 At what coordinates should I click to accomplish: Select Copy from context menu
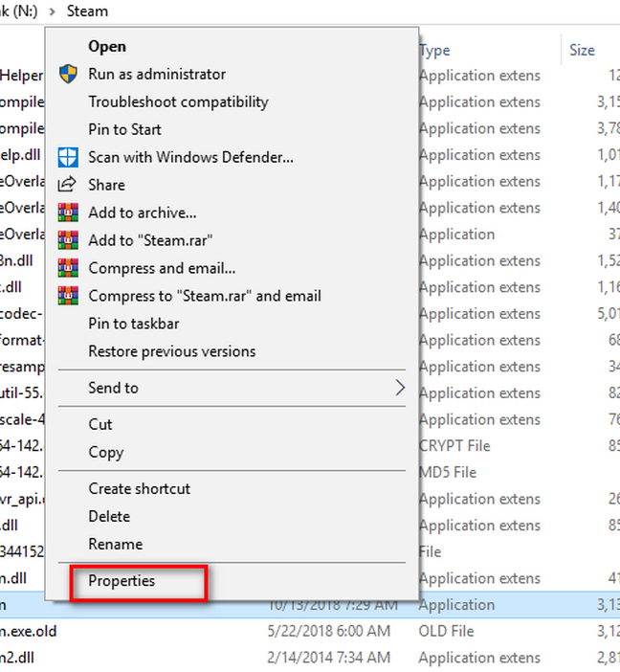tap(106, 452)
